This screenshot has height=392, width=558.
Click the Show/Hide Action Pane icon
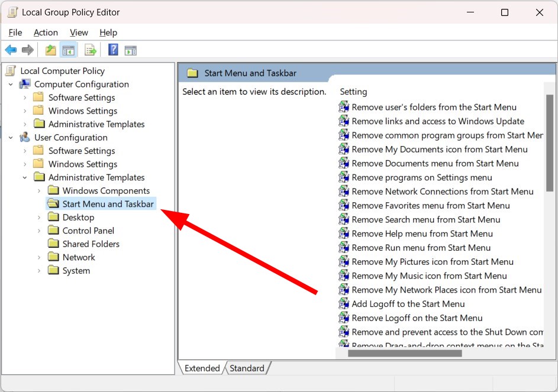click(130, 50)
